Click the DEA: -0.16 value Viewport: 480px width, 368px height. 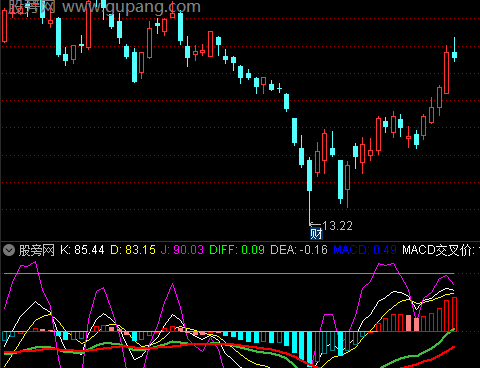[299, 250]
